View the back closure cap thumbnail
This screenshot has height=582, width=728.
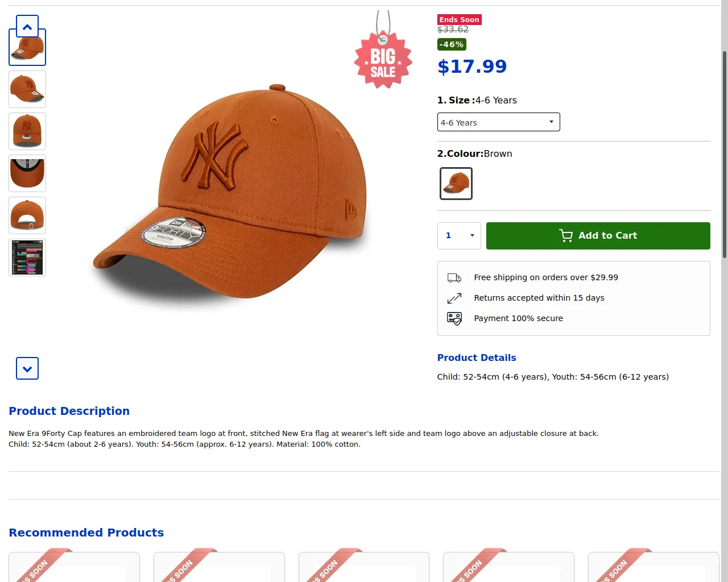tap(27, 215)
